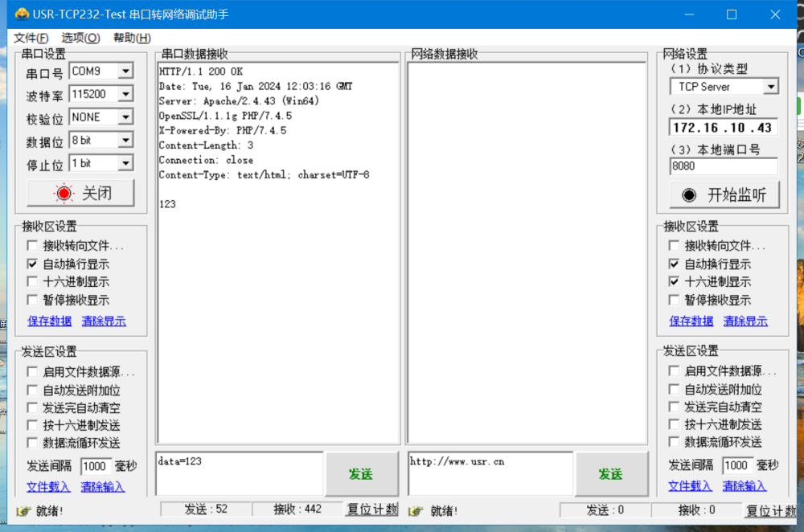Click network 保存数据 link
The height and width of the screenshot is (532, 804).
point(691,321)
